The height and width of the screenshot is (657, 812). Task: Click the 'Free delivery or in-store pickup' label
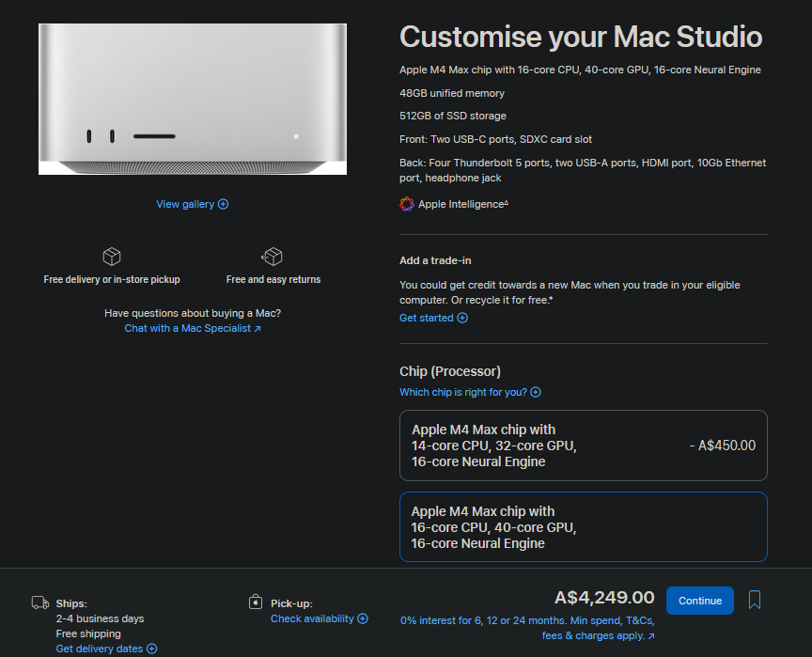click(112, 279)
